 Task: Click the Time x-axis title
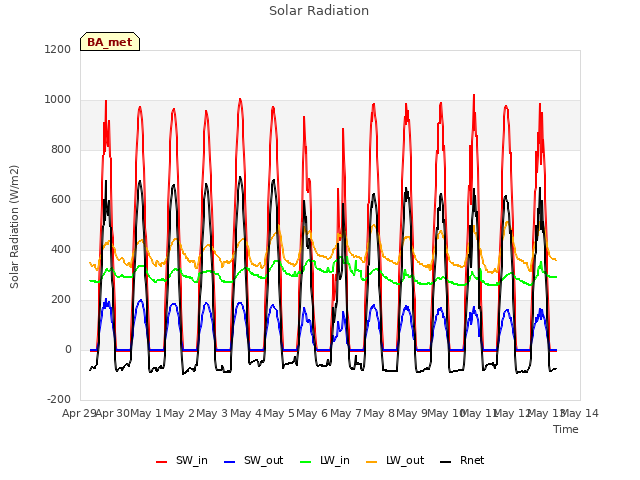click(566, 429)
